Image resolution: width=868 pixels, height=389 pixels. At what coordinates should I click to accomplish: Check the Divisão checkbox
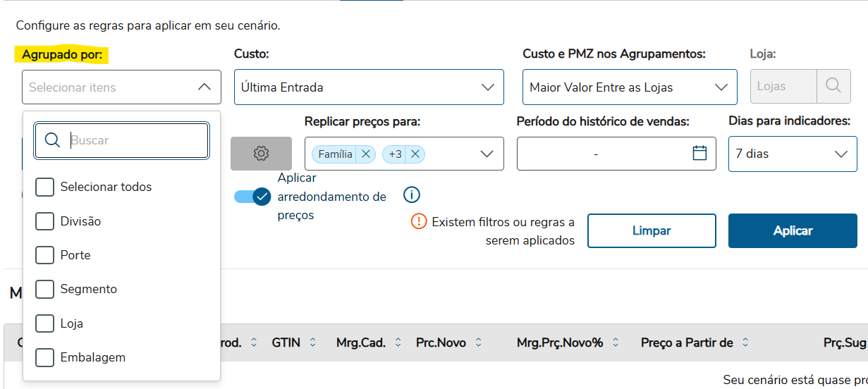coord(45,221)
